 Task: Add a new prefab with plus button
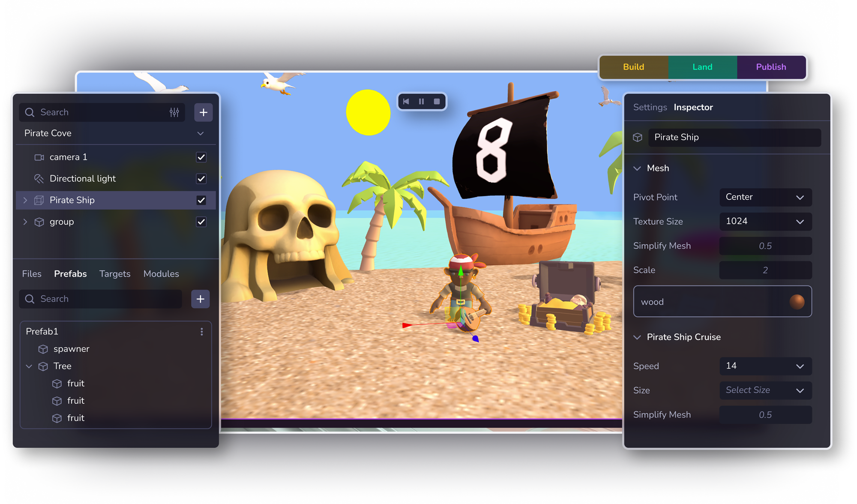(x=200, y=299)
